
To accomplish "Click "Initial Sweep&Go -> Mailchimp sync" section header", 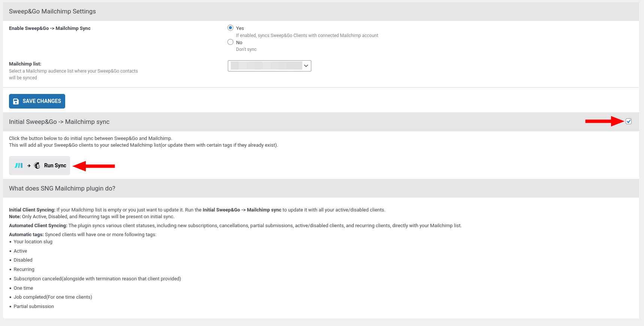I will tap(59, 122).
